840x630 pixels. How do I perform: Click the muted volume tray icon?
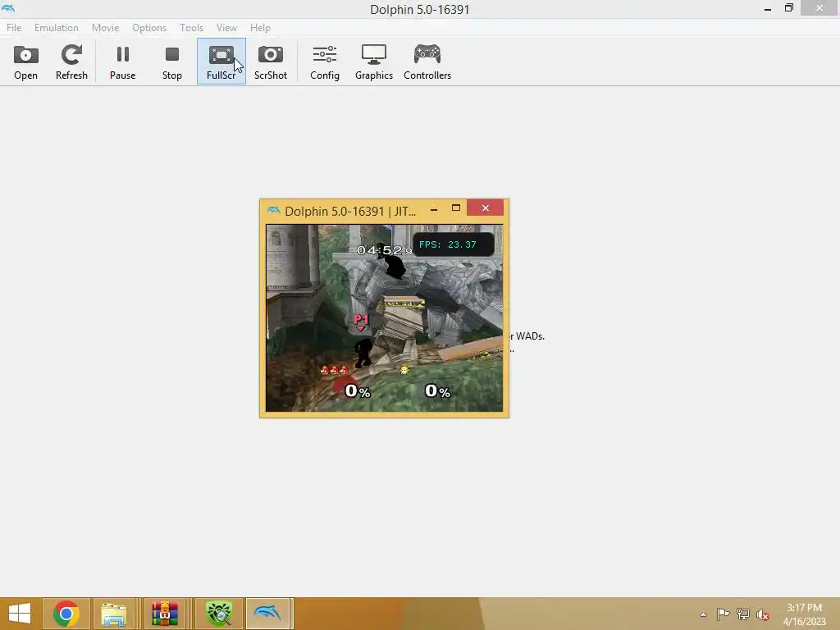coord(762,614)
